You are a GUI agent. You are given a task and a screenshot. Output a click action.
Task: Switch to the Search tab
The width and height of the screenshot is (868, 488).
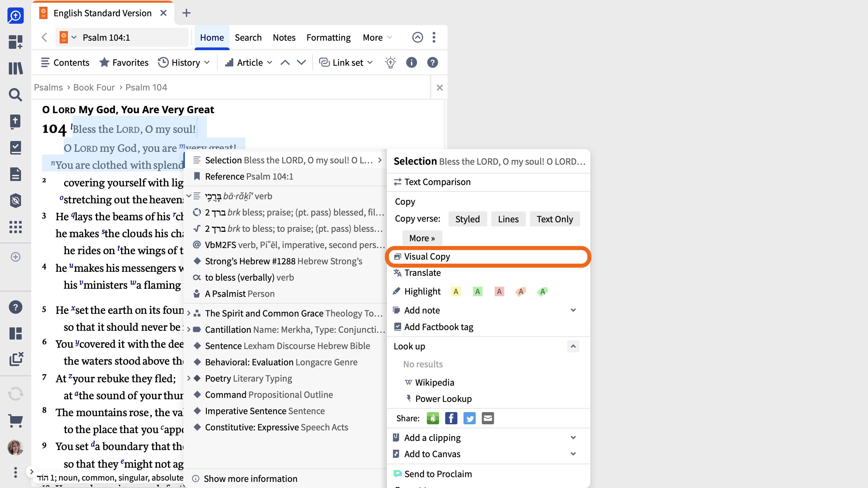248,37
